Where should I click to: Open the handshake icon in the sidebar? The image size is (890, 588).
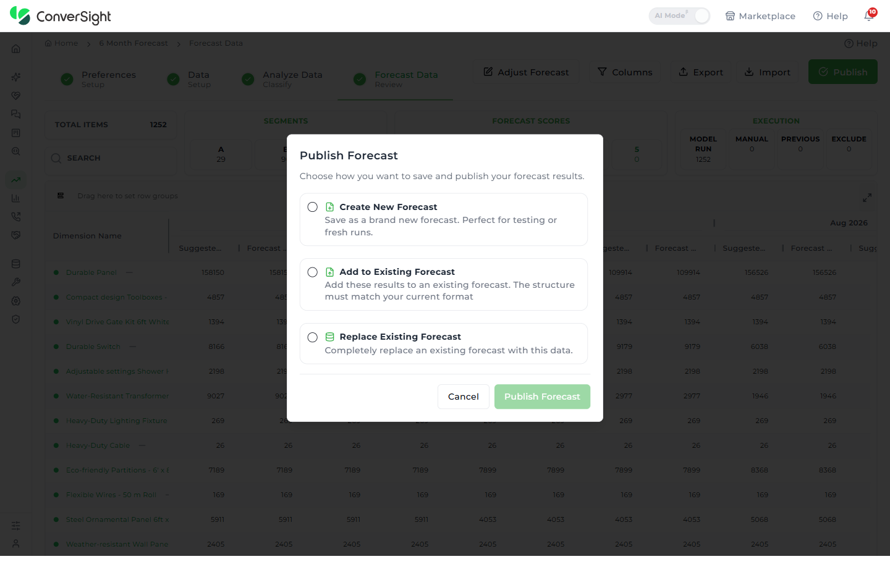16,235
